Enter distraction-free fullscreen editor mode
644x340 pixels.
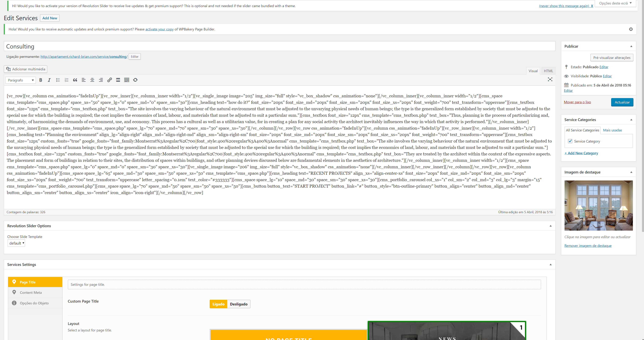(550, 79)
